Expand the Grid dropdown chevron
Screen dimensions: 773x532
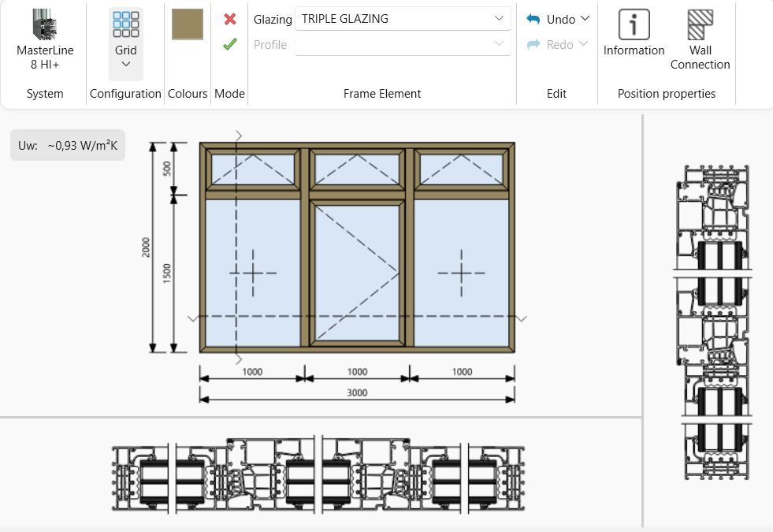pyautogui.click(x=126, y=65)
